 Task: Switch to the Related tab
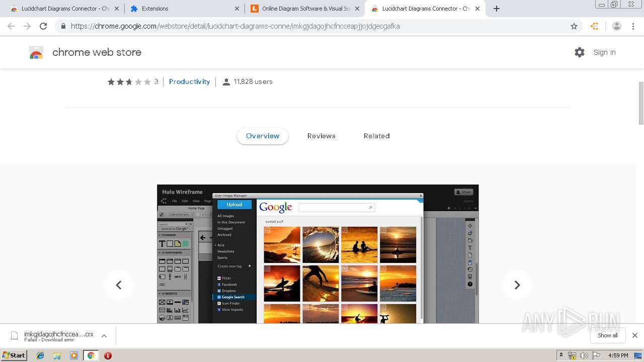377,136
